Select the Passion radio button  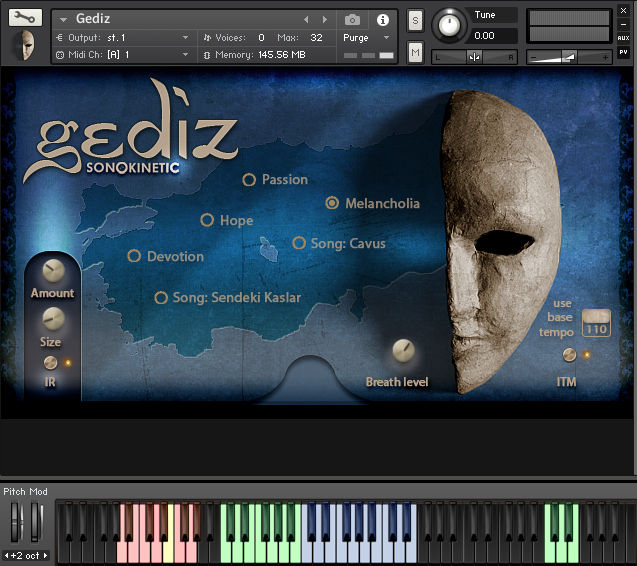pos(249,180)
